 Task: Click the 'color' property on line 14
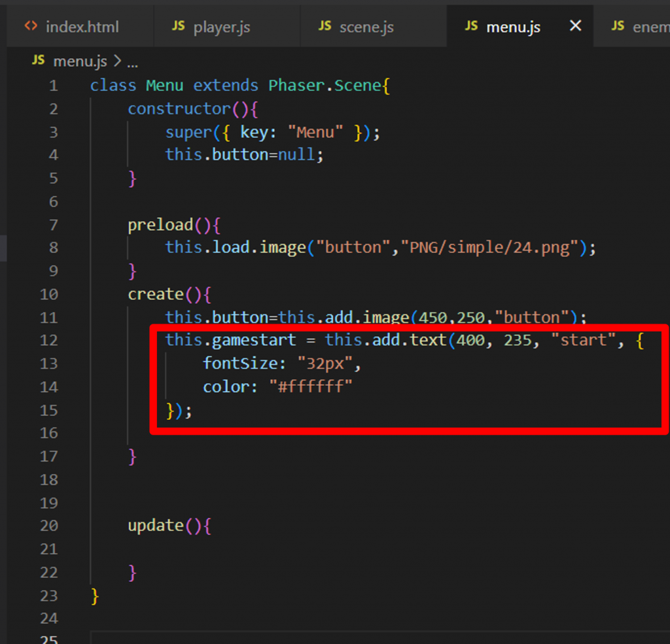coord(226,387)
